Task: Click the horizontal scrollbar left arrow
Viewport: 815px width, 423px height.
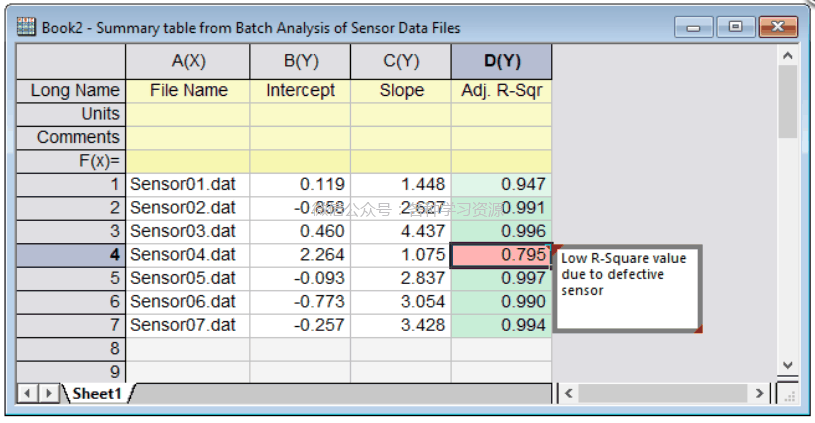Action: (568, 394)
